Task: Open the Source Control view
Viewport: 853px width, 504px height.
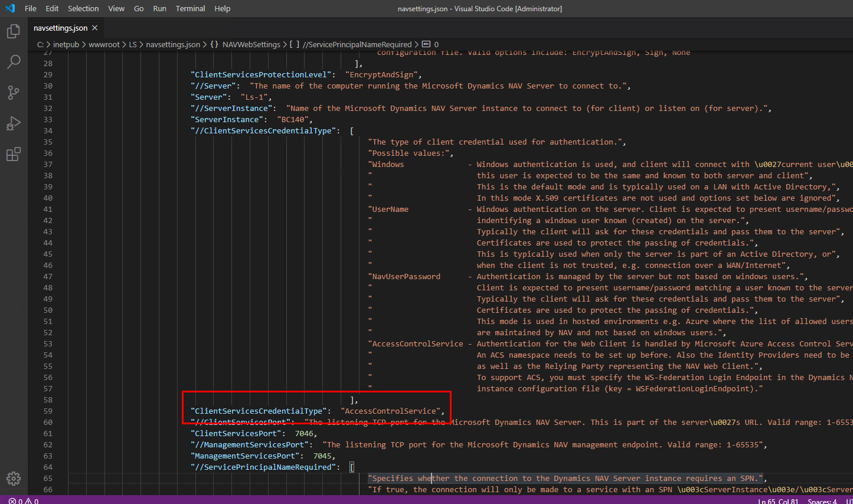Action: (13, 93)
